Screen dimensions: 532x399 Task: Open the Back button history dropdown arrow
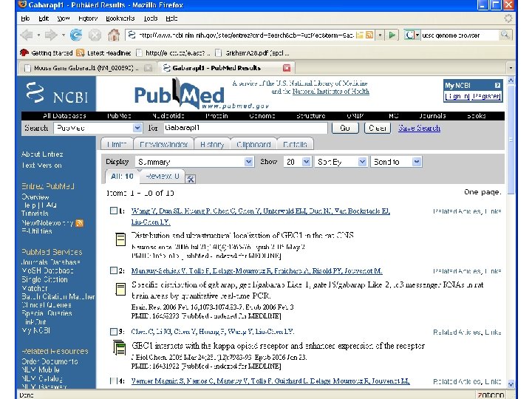[x=38, y=35]
